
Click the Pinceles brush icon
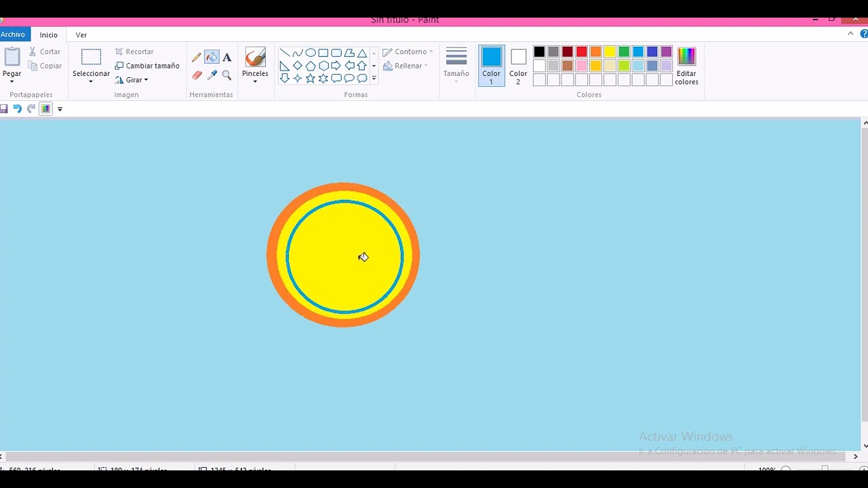tap(255, 57)
